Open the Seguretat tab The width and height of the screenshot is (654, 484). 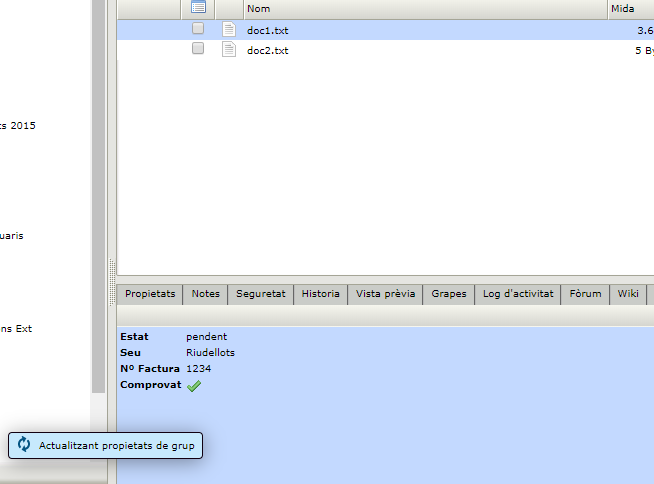click(260, 294)
